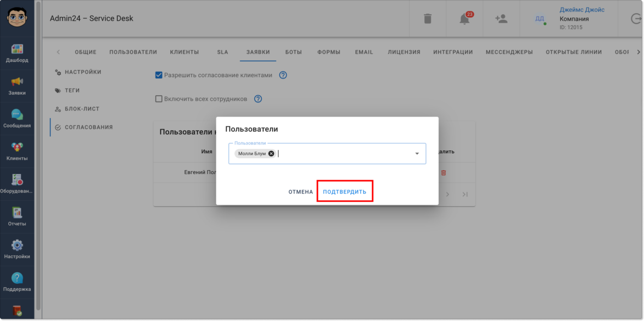644x321 pixels.
Task: Click the red delete icon in user row
Action: 444,173
